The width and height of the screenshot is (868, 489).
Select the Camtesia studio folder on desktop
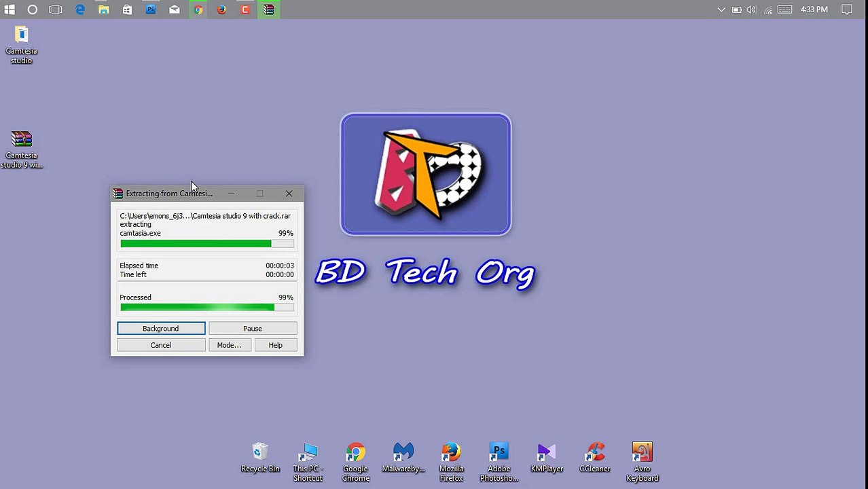tap(21, 45)
